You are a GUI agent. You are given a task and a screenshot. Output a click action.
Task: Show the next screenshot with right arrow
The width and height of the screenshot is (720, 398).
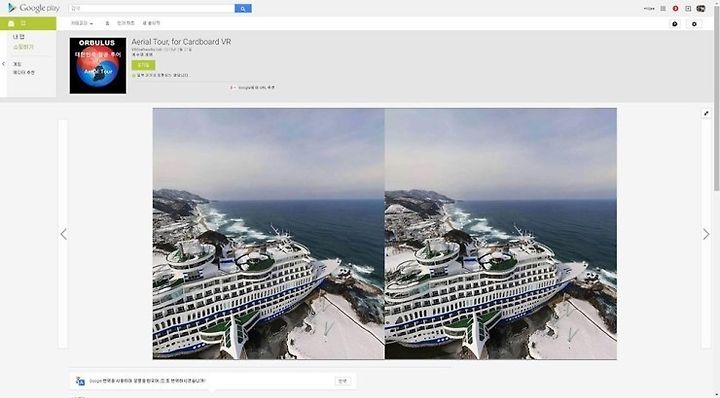pos(706,234)
